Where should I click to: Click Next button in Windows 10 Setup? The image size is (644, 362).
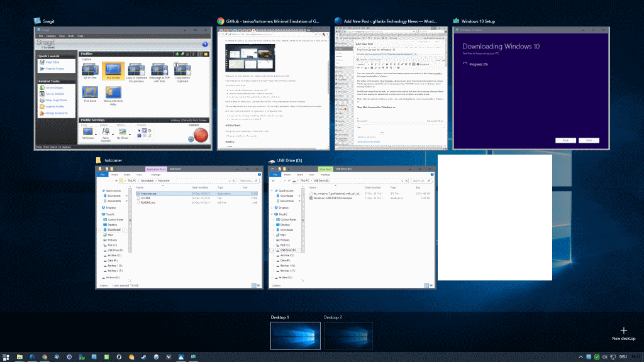tap(589, 140)
